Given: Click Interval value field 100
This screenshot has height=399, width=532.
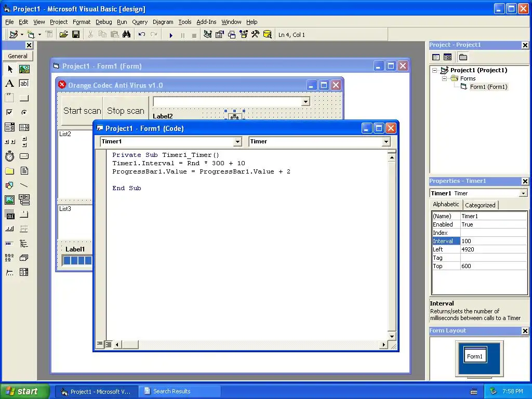Looking at the screenshot, I should pos(494,241).
